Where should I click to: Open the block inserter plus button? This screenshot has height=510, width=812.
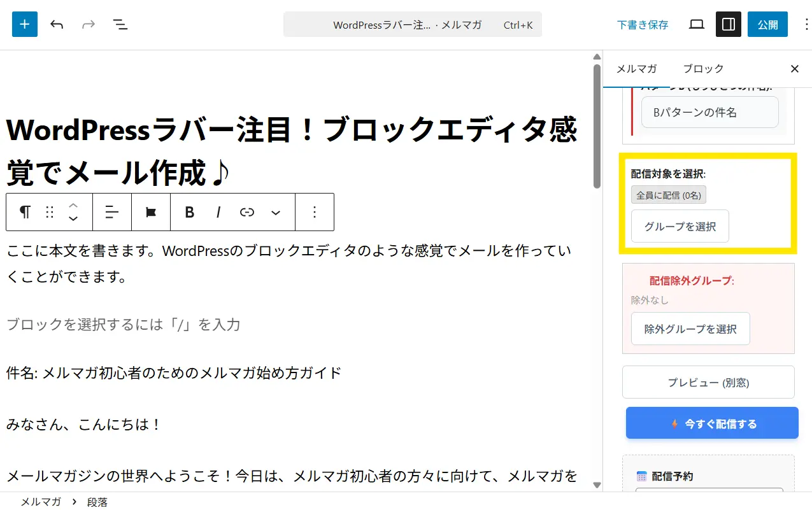tap(25, 24)
